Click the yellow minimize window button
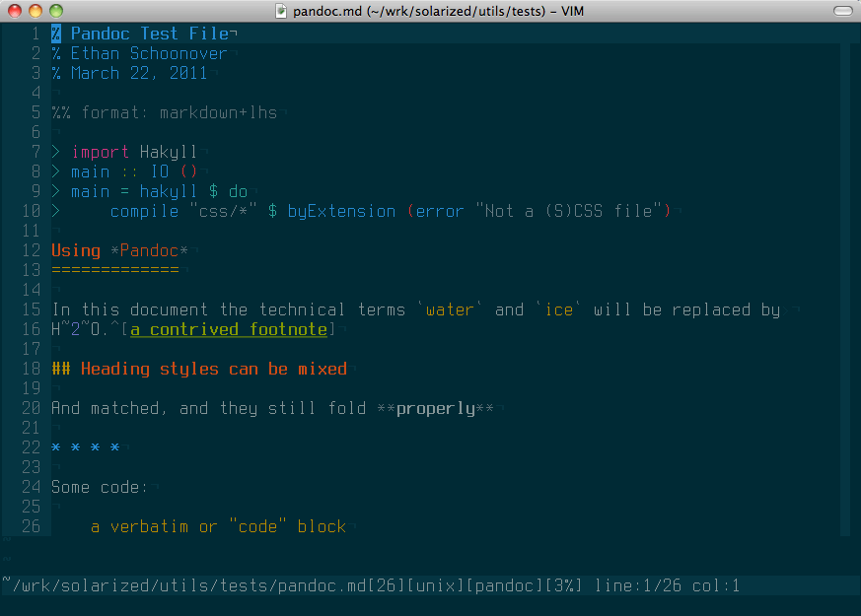Screen dimensions: 861x616 click(35, 10)
